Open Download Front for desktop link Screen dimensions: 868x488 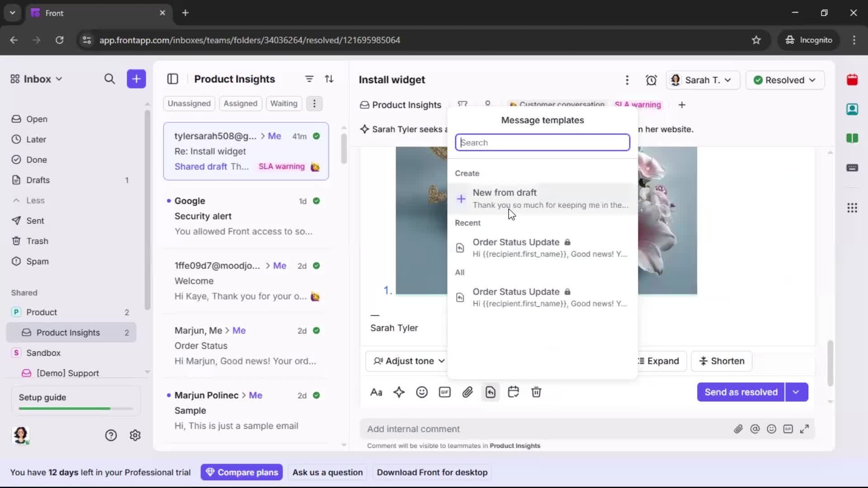coord(432,472)
